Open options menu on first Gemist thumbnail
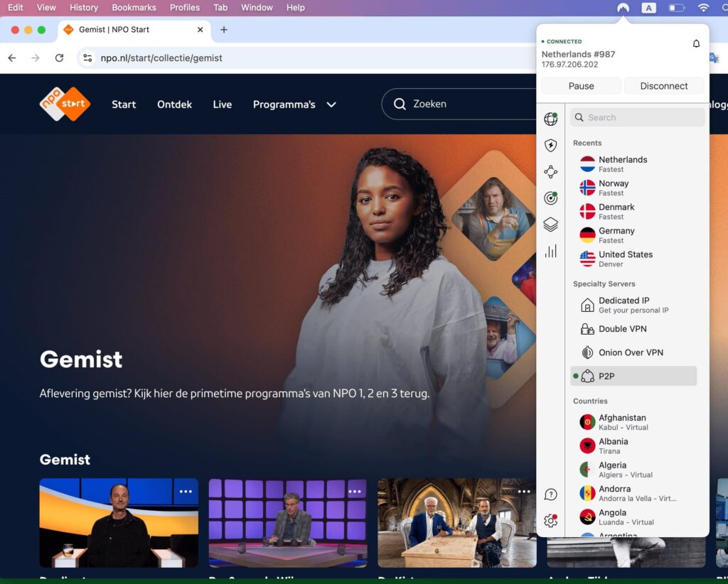Viewport: 728px width, 584px height. tap(186, 492)
